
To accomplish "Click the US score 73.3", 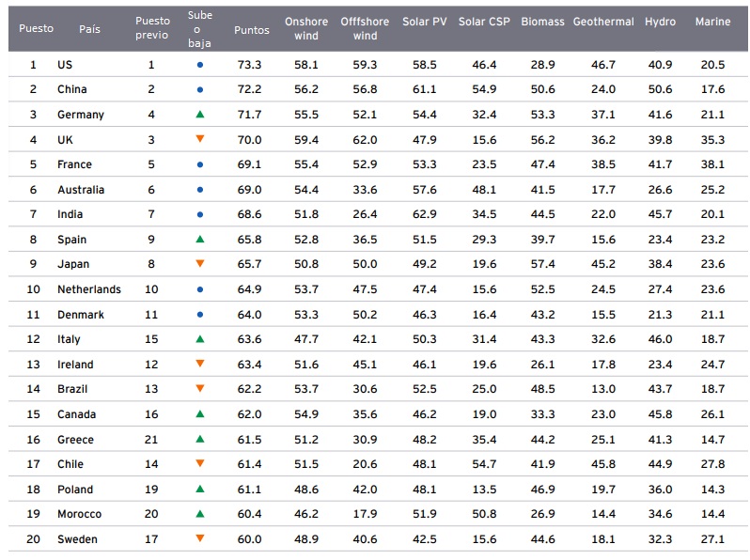I will coord(249,65).
